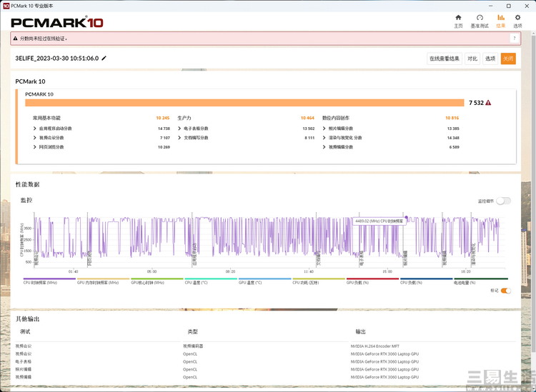Click the 生产力 score 10 464
Screen dimensions: 536x392
(x=307, y=118)
